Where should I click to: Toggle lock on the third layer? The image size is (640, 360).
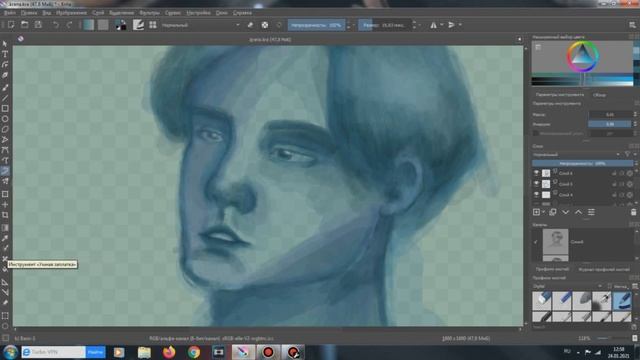pyautogui.click(x=614, y=194)
